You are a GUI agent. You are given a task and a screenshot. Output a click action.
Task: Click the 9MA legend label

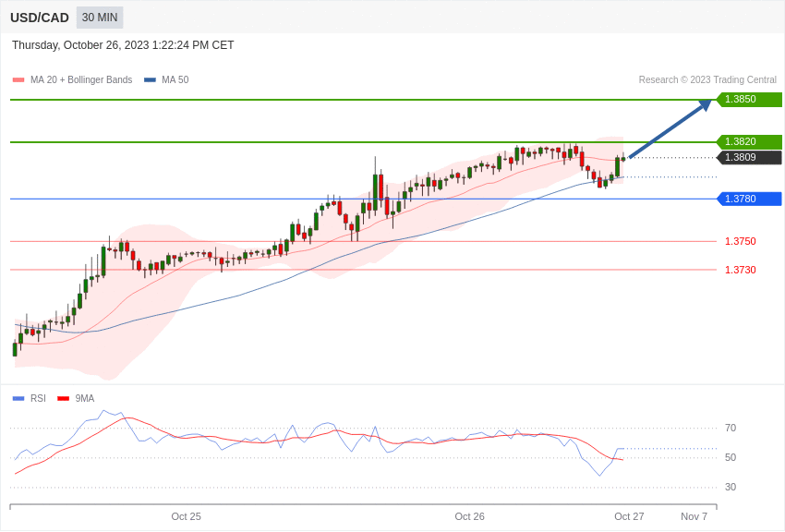coord(85,398)
